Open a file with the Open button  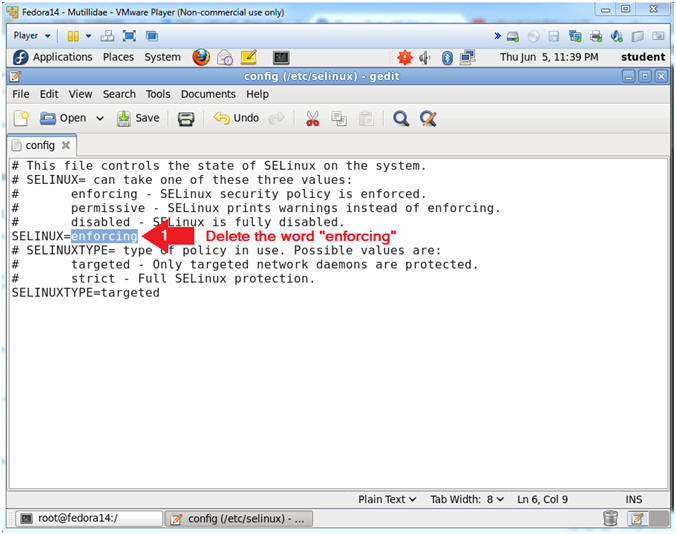click(x=63, y=118)
